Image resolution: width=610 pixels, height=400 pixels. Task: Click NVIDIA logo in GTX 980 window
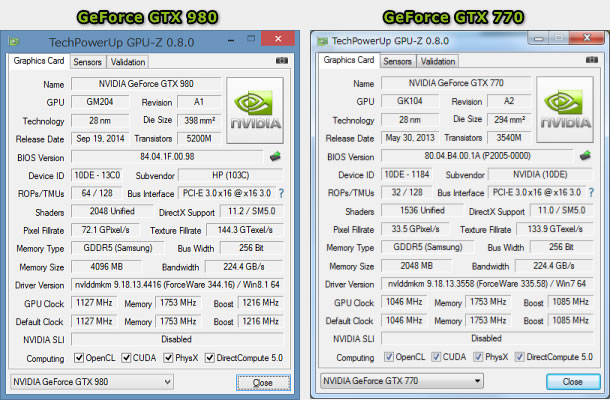255,111
